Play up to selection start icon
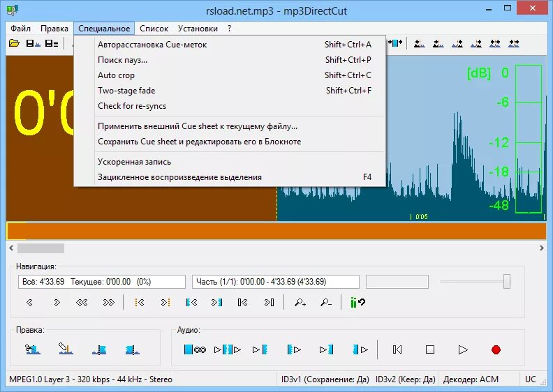Image resolution: width=553 pixels, height=392 pixels. coord(260,349)
